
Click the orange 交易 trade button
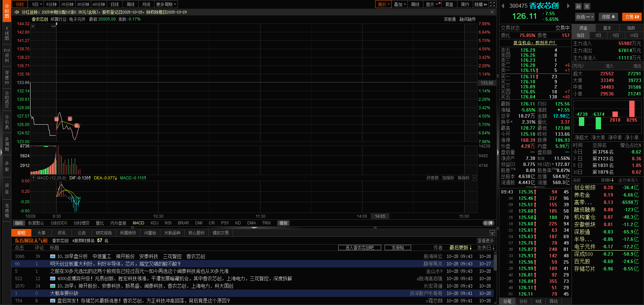(x=632, y=17)
